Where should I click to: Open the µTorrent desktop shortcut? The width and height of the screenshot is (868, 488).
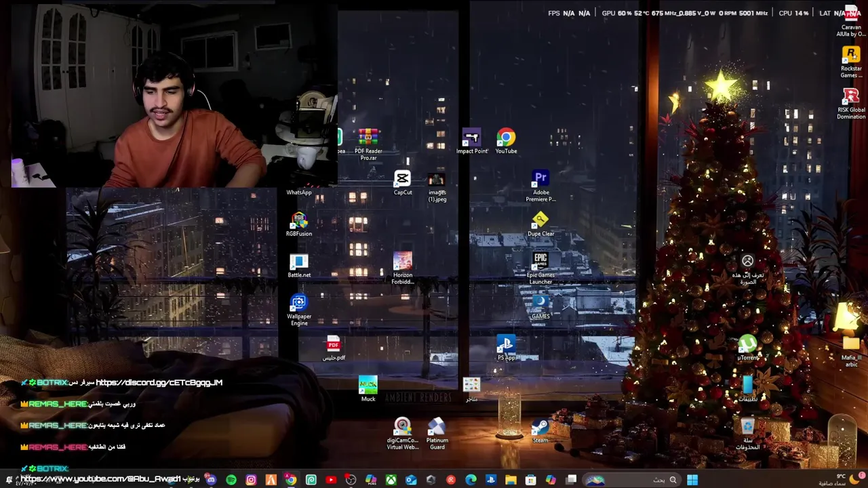click(747, 348)
